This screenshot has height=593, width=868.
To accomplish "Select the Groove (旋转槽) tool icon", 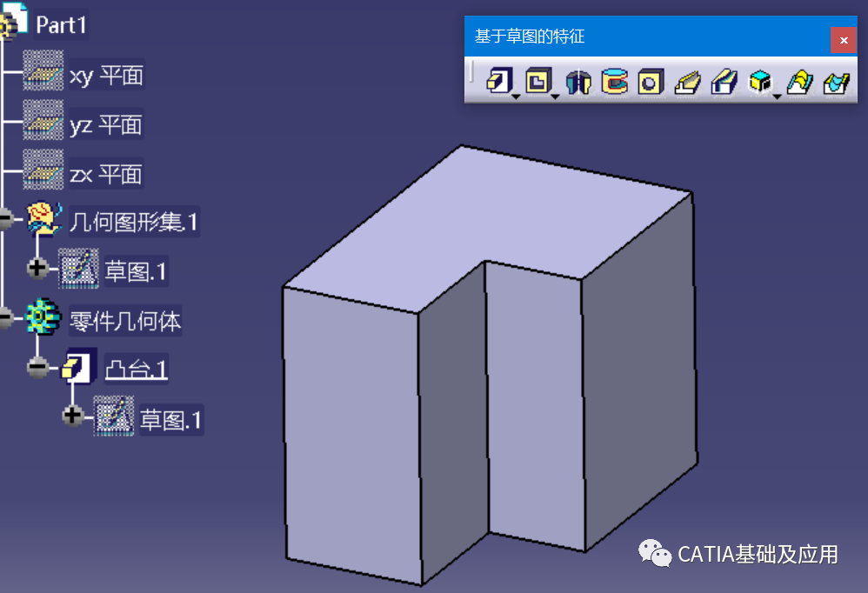I will (x=614, y=82).
